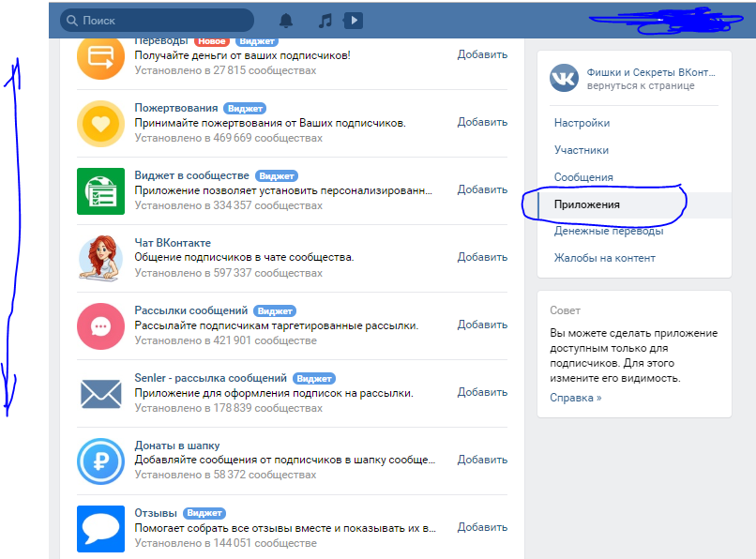The height and width of the screenshot is (559, 756).
Task: Click the Senler envelope icon
Action: (x=100, y=394)
